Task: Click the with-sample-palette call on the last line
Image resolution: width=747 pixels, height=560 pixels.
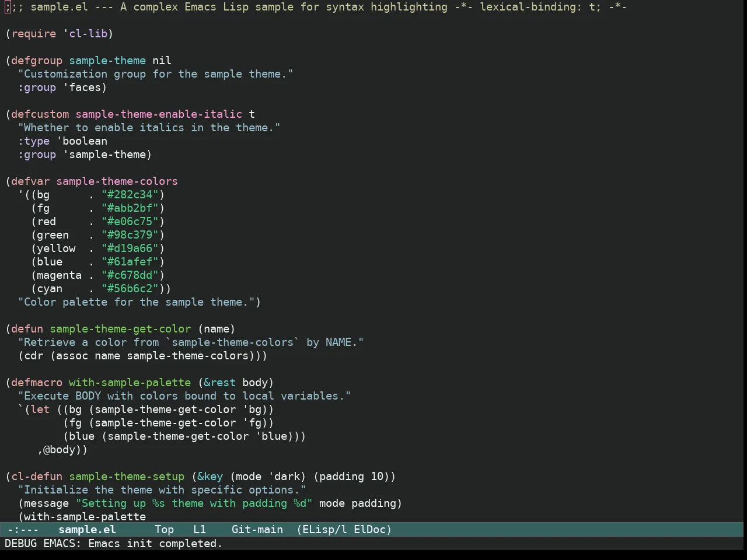Action: coord(85,517)
